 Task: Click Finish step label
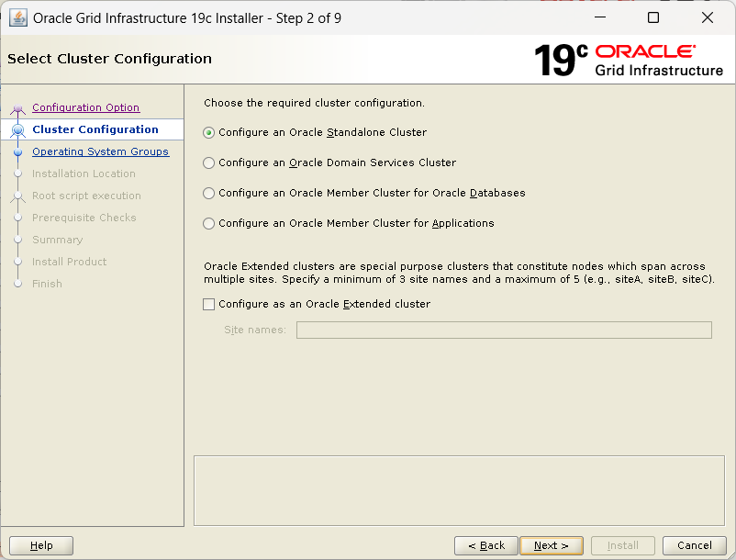(x=47, y=284)
